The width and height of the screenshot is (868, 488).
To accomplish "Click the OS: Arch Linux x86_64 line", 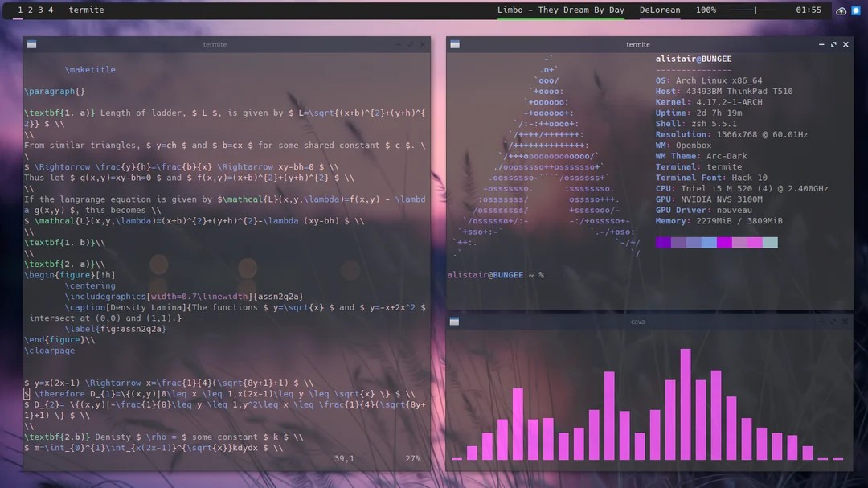I will pyautogui.click(x=709, y=80).
